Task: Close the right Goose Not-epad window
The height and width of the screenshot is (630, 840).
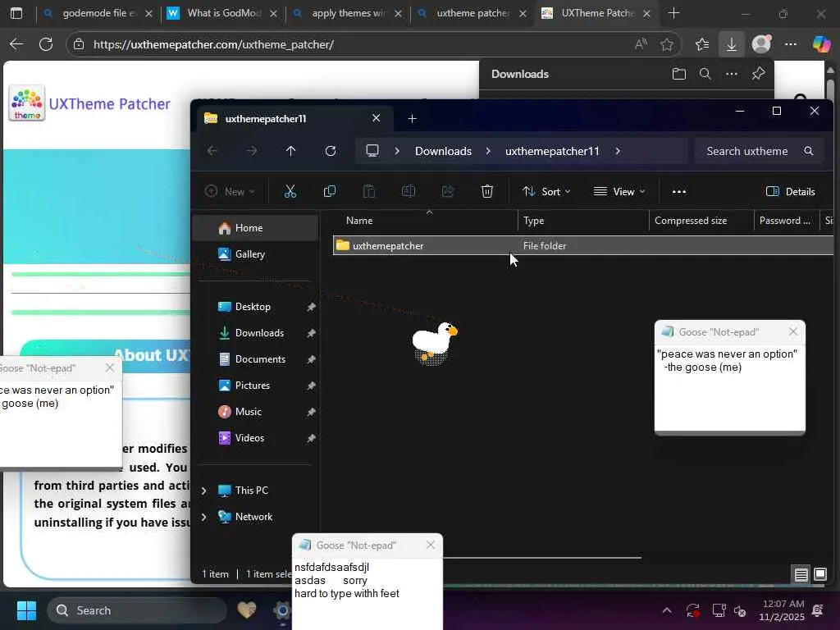Action: point(793,331)
